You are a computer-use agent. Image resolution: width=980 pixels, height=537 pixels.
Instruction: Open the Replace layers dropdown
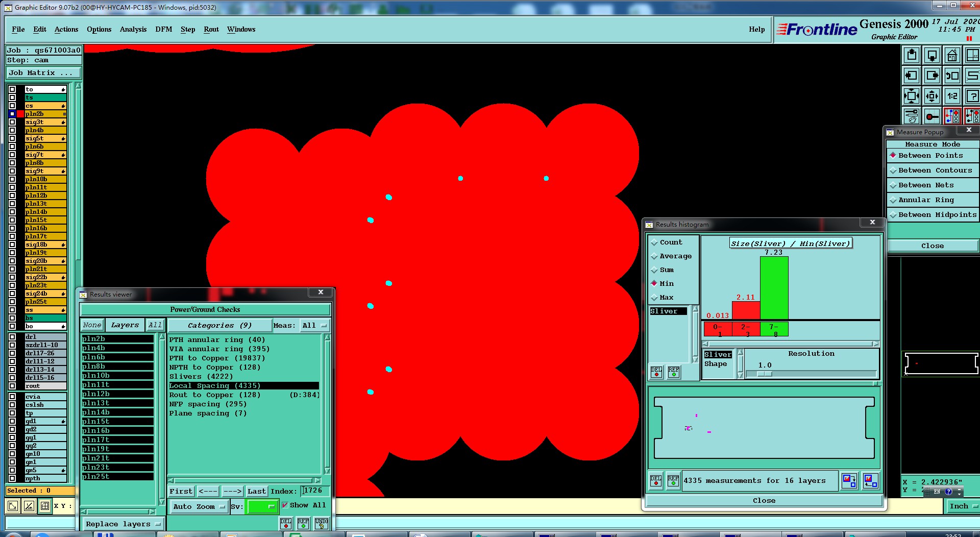(122, 524)
